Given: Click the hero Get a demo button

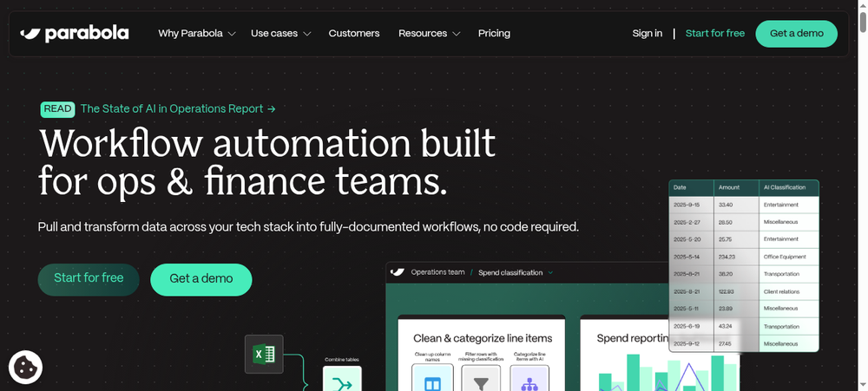Looking at the screenshot, I should pos(201,279).
